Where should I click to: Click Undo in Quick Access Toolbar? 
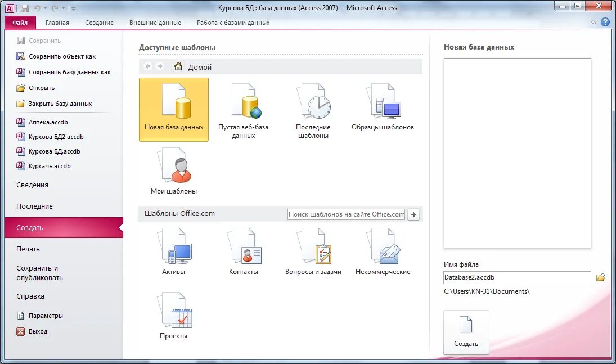pyautogui.click(x=37, y=8)
